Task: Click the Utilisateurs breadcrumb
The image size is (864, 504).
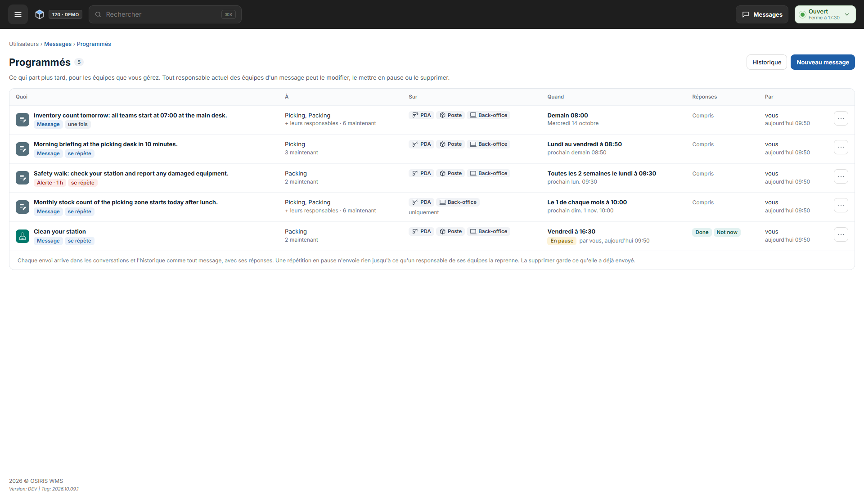Action: click(24, 44)
